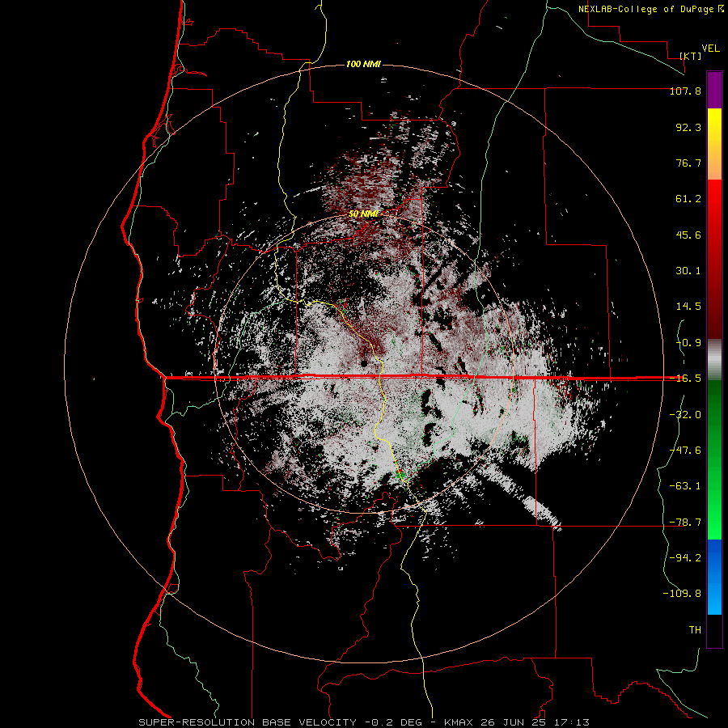Click the 45.6 legend value
Image resolution: width=728 pixels, height=728 pixels.
[688, 235]
